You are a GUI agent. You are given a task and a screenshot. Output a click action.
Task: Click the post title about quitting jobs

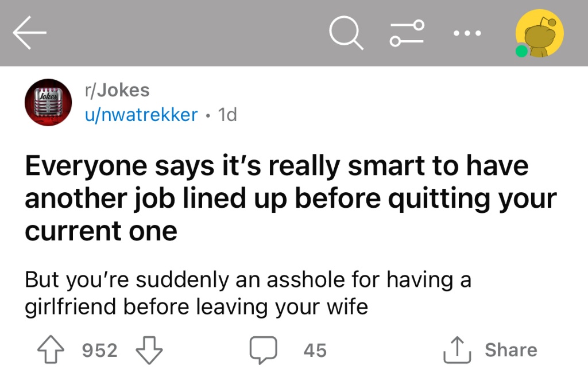tap(291, 198)
